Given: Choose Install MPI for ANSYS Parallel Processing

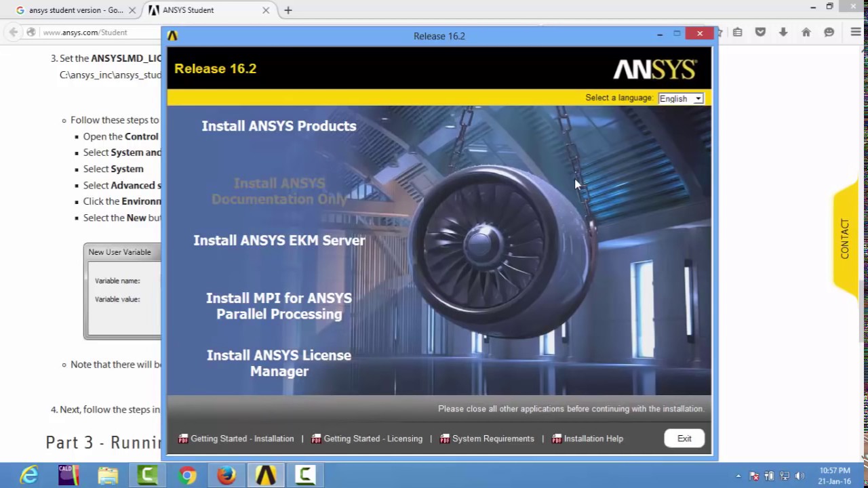Looking at the screenshot, I should pos(279,306).
